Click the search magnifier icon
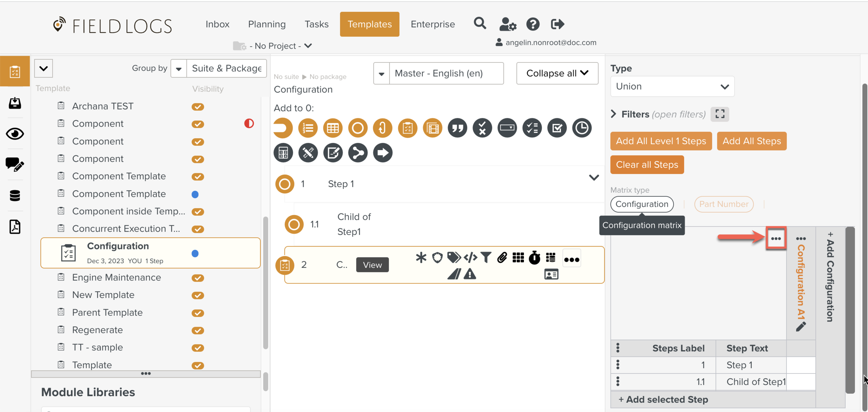This screenshot has height=412, width=868. pyautogui.click(x=480, y=24)
